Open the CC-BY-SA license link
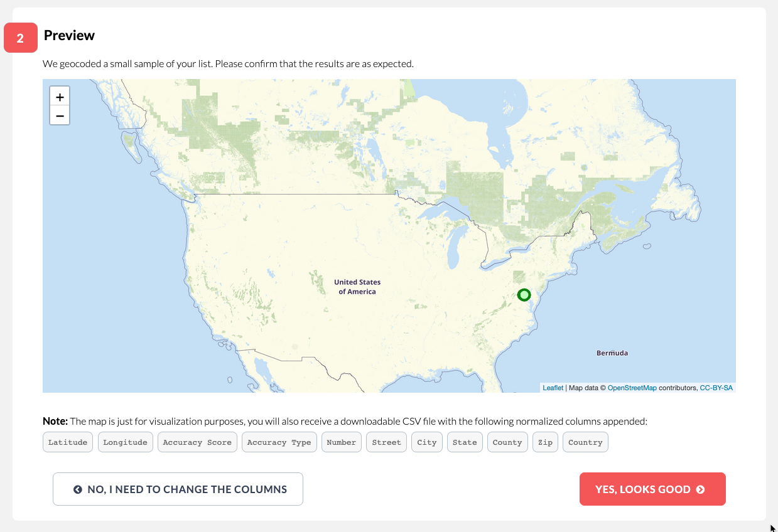 716,388
